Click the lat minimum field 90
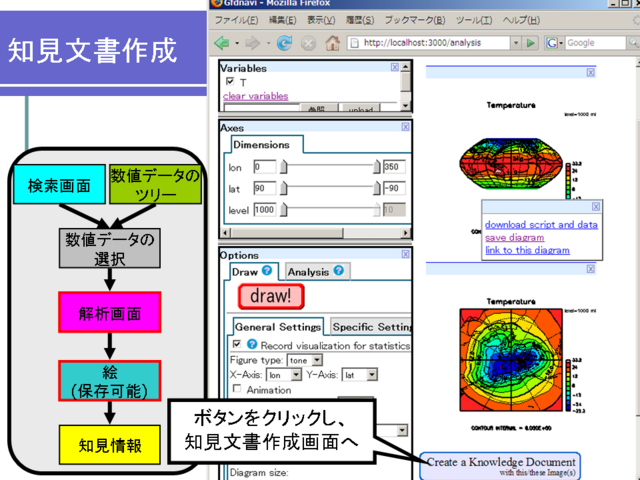 tap(264, 188)
